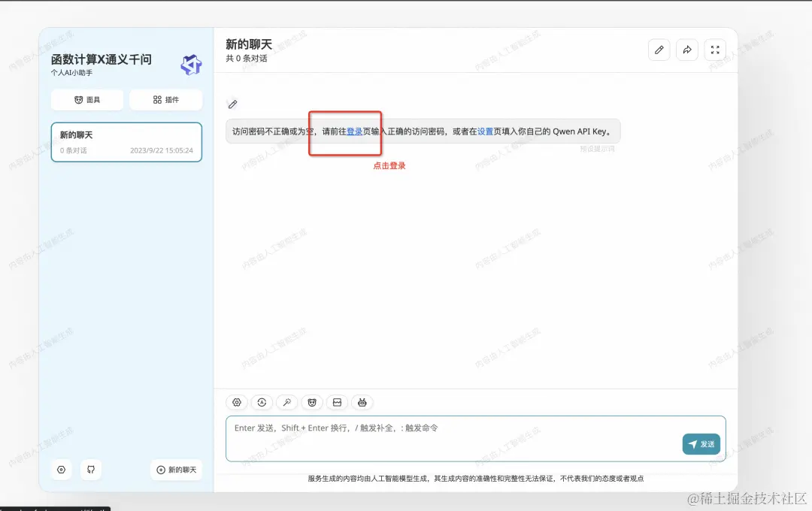The height and width of the screenshot is (511, 812).
Task: Open settings icon at sidebar bottom
Action: (61, 470)
